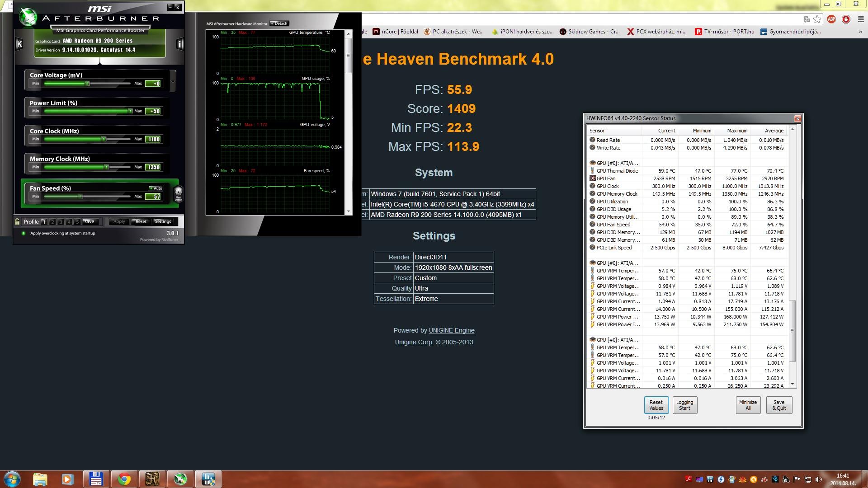868x488 pixels.
Task: Select Afterburner profile slot 1
Action: pos(44,221)
